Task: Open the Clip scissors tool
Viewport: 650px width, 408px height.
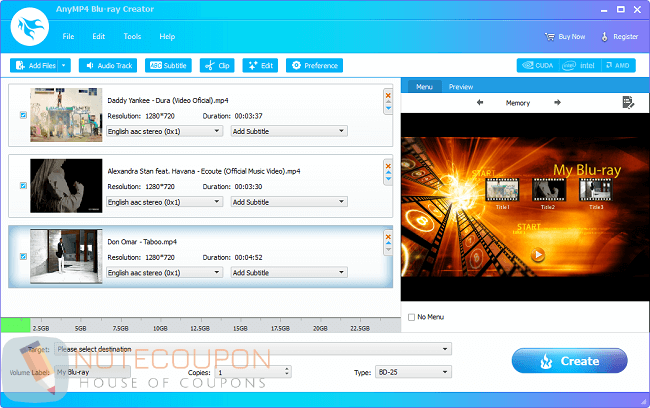Action: (x=217, y=66)
